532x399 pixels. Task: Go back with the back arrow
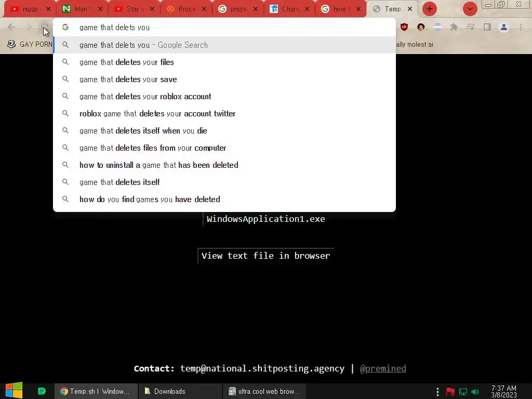pyautogui.click(x=11, y=27)
